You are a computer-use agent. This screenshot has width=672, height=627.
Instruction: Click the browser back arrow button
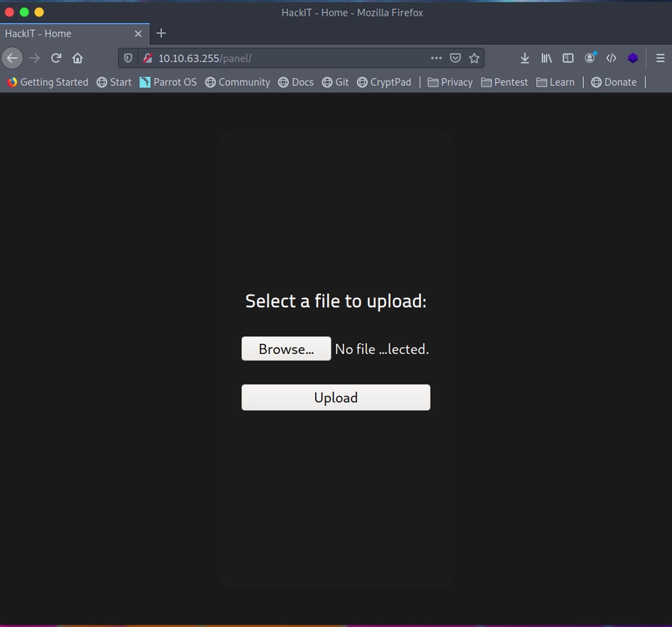tap(12, 58)
